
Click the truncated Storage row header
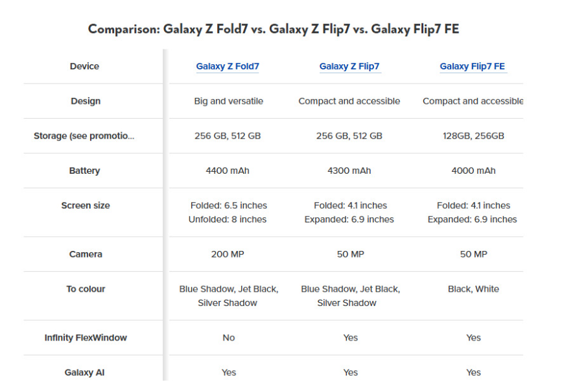point(84,136)
